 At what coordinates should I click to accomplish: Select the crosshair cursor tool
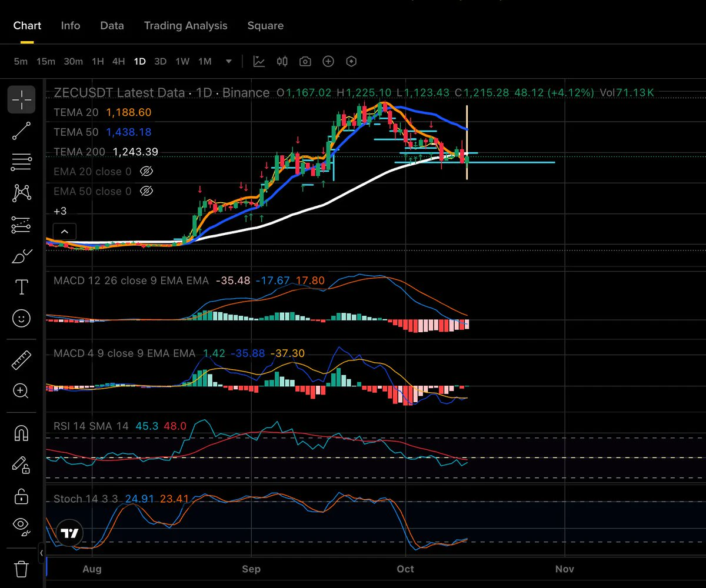21,99
